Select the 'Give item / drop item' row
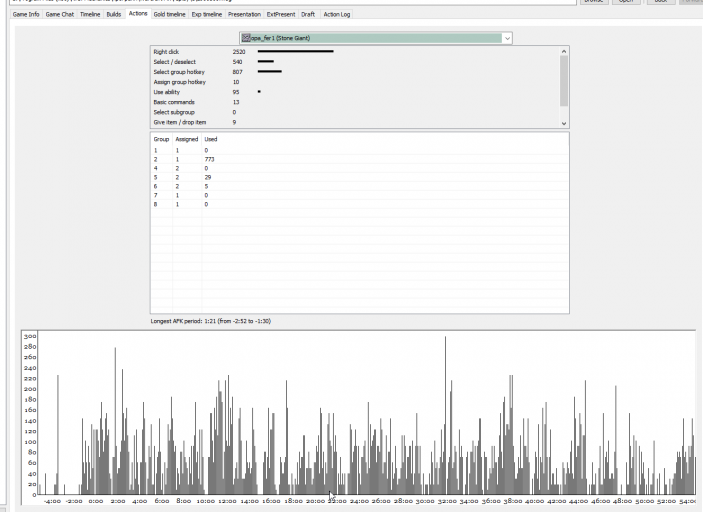703x512 pixels. [x=356, y=122]
